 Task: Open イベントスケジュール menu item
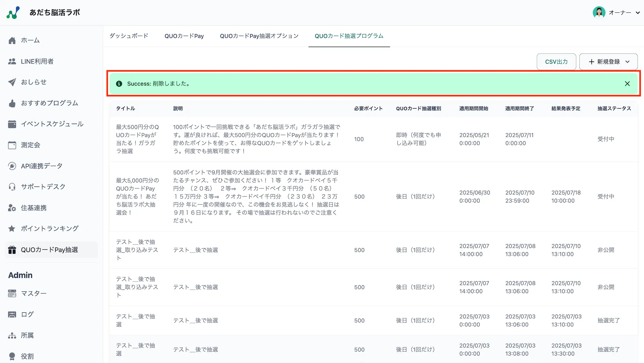52,124
